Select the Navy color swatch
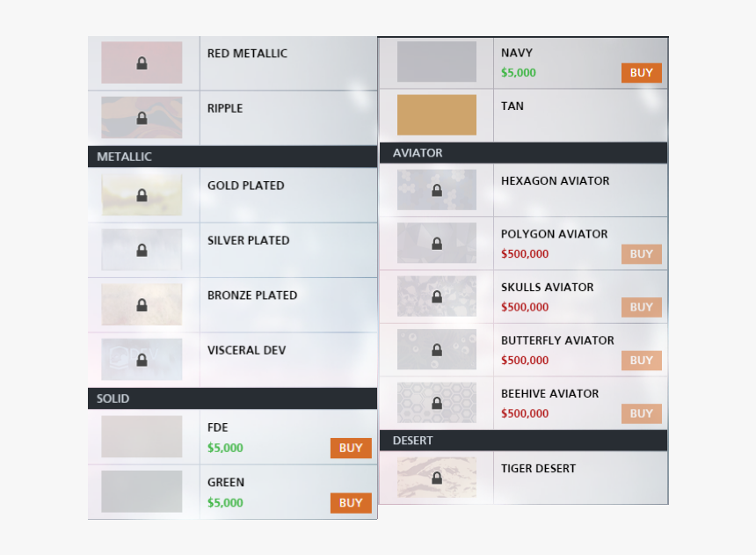The height and width of the screenshot is (555, 756). pyautogui.click(x=437, y=62)
